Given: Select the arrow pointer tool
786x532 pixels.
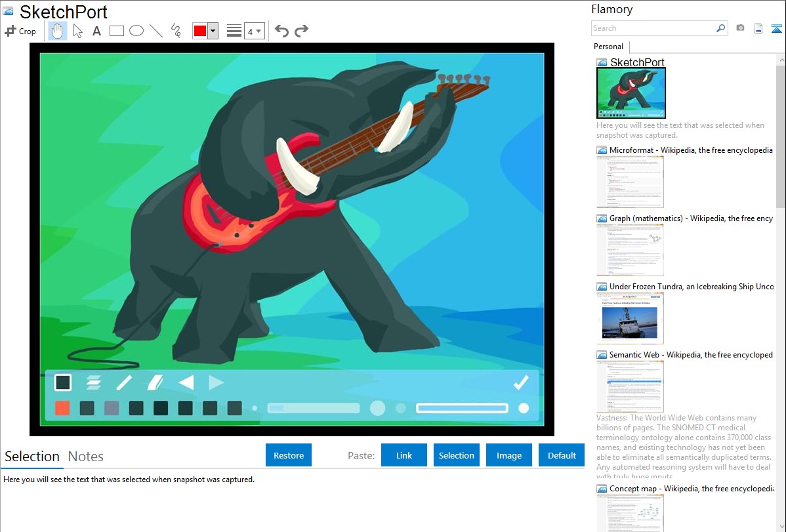Looking at the screenshot, I should [x=77, y=31].
